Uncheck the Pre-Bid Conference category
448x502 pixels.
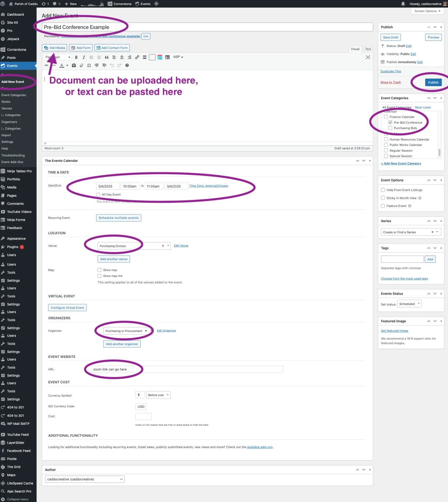(390, 123)
